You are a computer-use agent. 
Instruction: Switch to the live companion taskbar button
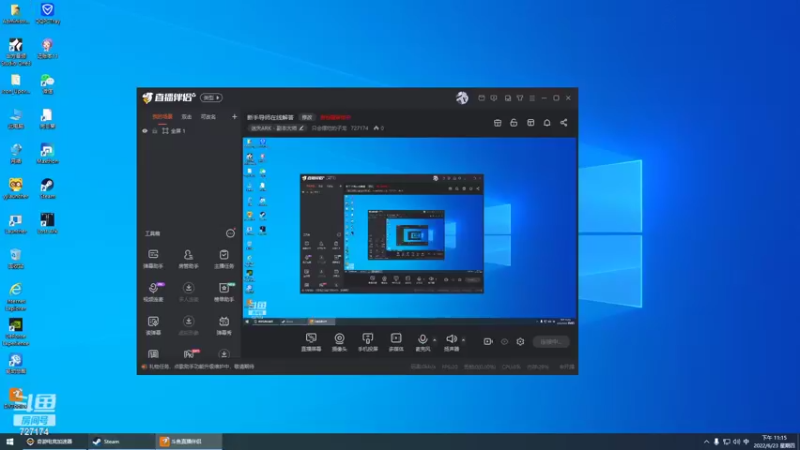click(x=188, y=441)
